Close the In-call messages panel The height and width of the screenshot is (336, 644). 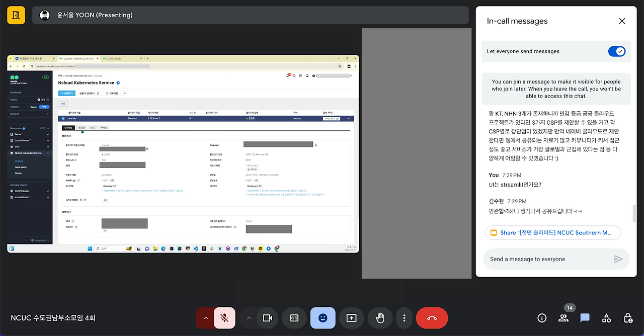(622, 21)
